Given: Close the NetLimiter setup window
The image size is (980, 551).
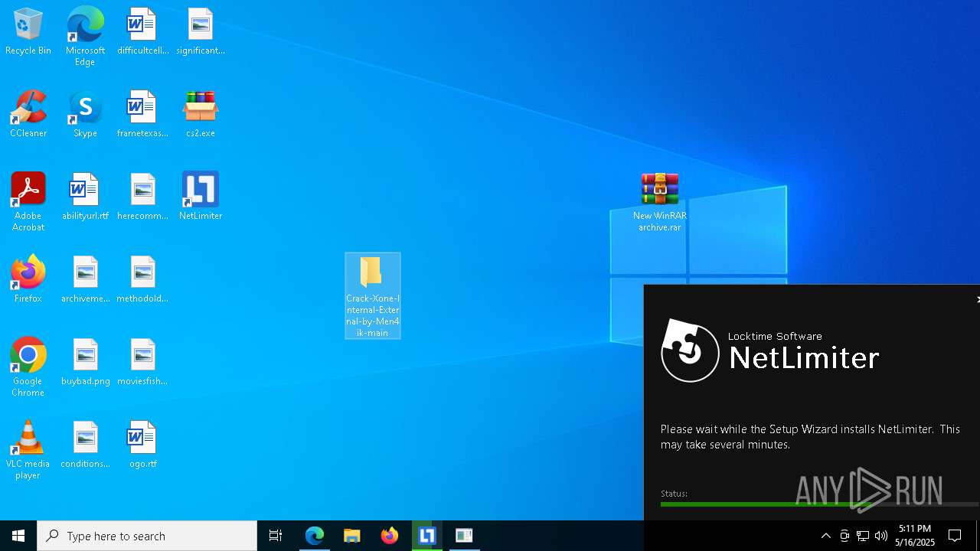Looking at the screenshot, I should tap(977, 299).
